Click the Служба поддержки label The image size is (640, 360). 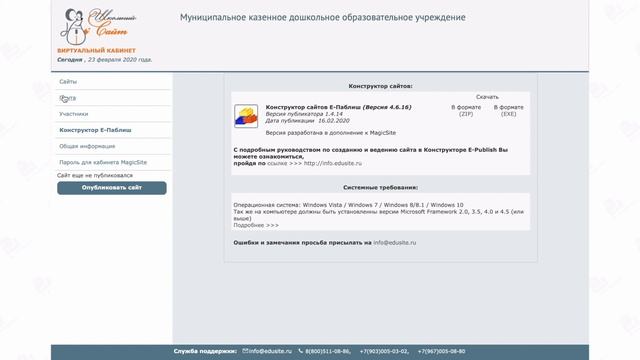205,351
